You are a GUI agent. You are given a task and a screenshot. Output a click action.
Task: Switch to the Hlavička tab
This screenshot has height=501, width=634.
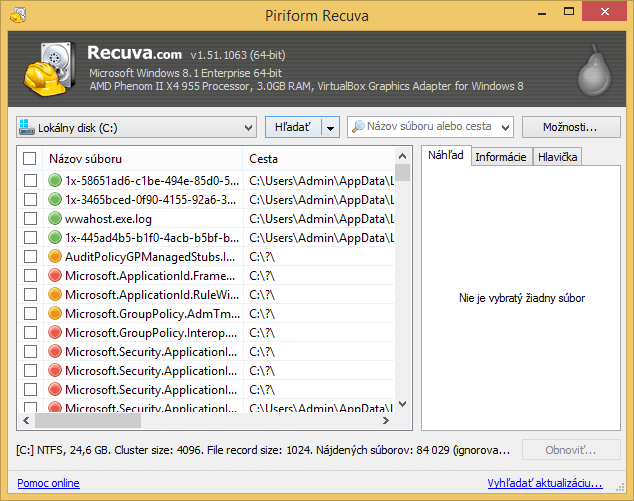(556, 157)
